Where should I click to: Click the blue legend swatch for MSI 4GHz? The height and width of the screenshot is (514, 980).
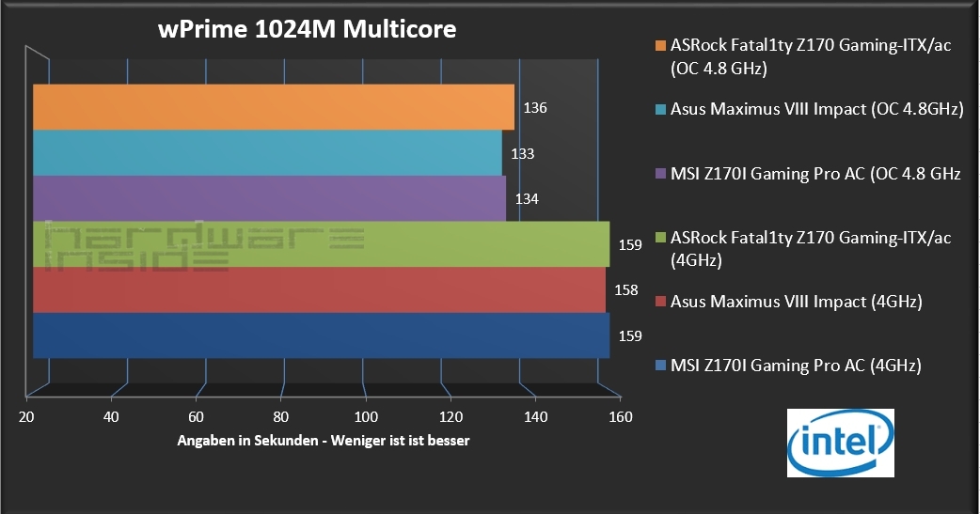pos(660,366)
